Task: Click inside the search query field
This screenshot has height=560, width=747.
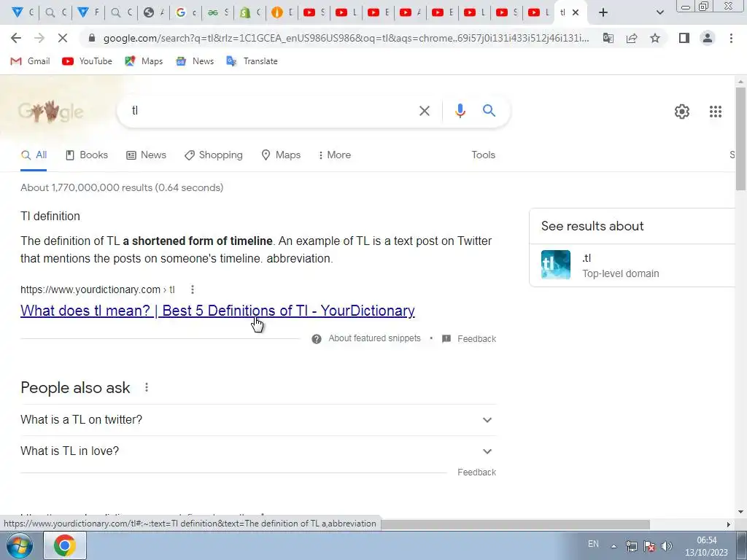Action: (271, 111)
